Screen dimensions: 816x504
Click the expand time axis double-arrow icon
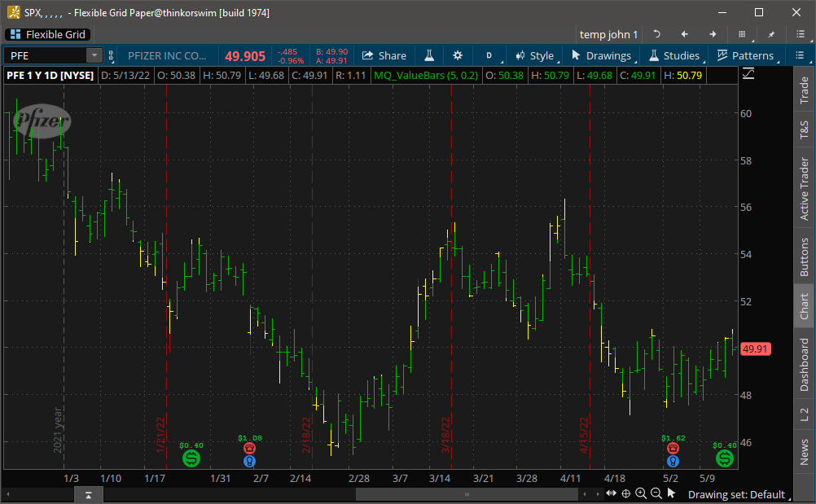click(x=611, y=493)
